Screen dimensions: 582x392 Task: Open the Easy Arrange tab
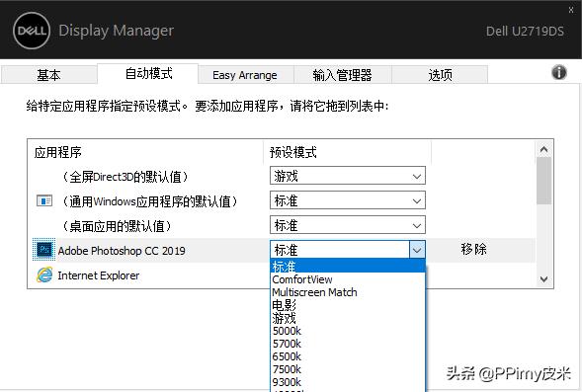pos(245,75)
